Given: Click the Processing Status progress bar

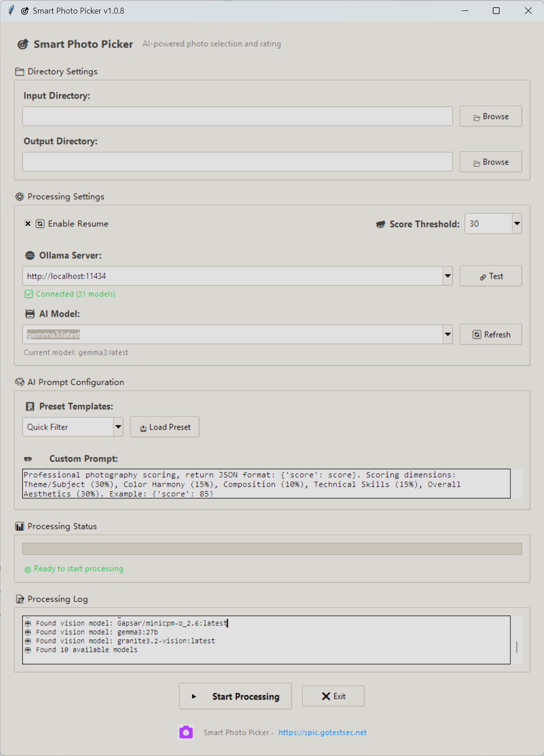Looking at the screenshot, I should click(x=272, y=549).
